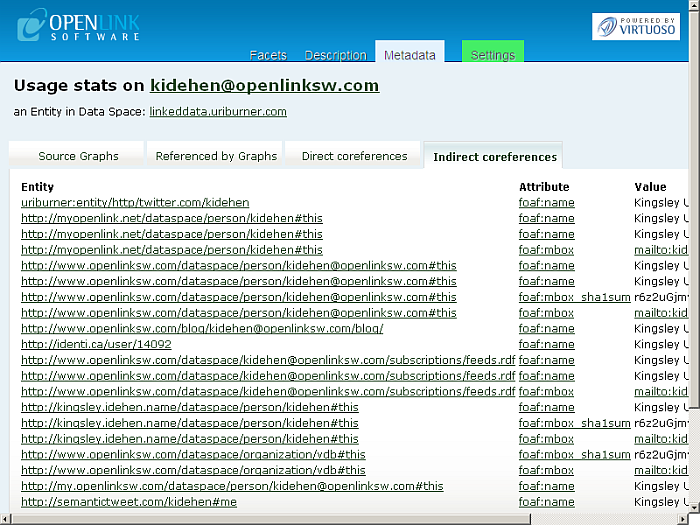Switch to Referenced by Graphs tab

coord(215,155)
